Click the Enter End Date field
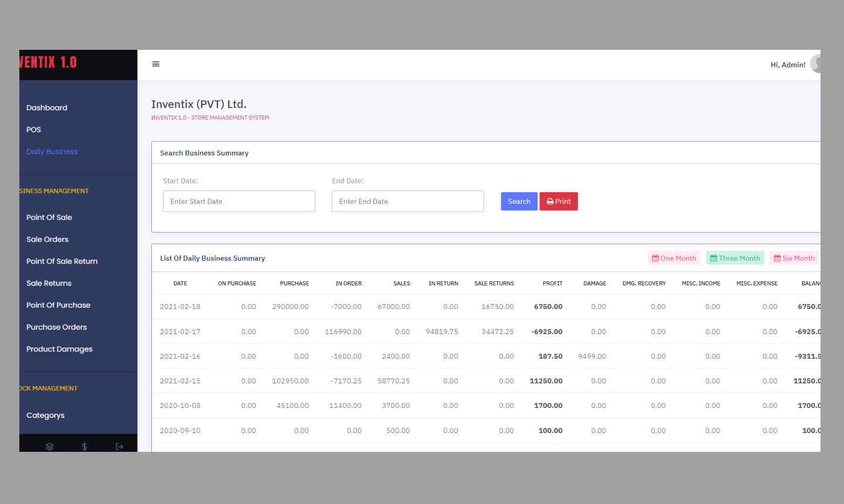This screenshot has width=844, height=504. (x=408, y=202)
